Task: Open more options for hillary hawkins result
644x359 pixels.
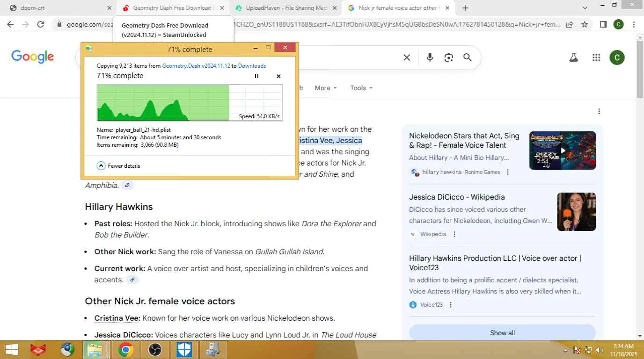Action: (x=508, y=172)
